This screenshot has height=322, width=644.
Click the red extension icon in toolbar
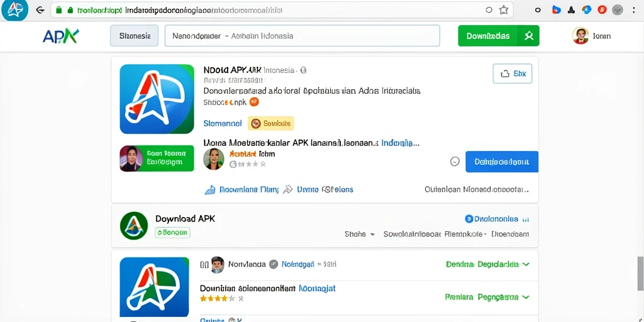[602, 10]
